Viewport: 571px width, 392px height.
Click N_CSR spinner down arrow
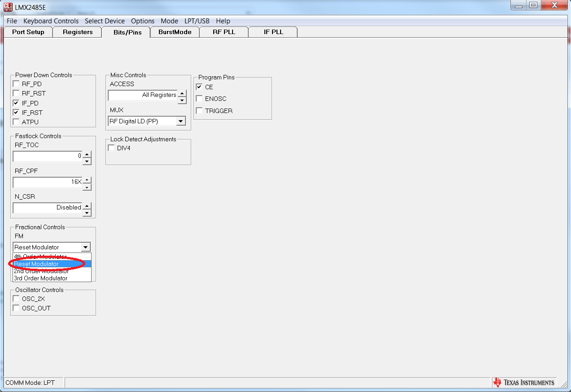coord(87,213)
